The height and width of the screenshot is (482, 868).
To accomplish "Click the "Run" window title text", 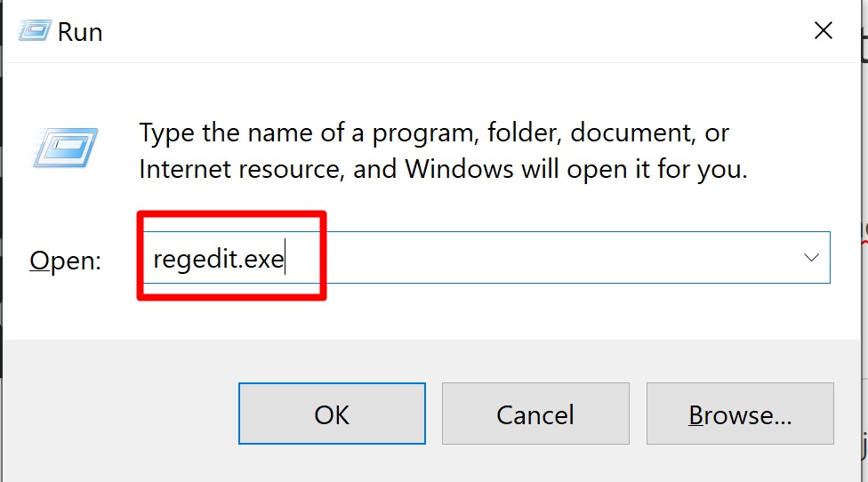I will click(80, 32).
